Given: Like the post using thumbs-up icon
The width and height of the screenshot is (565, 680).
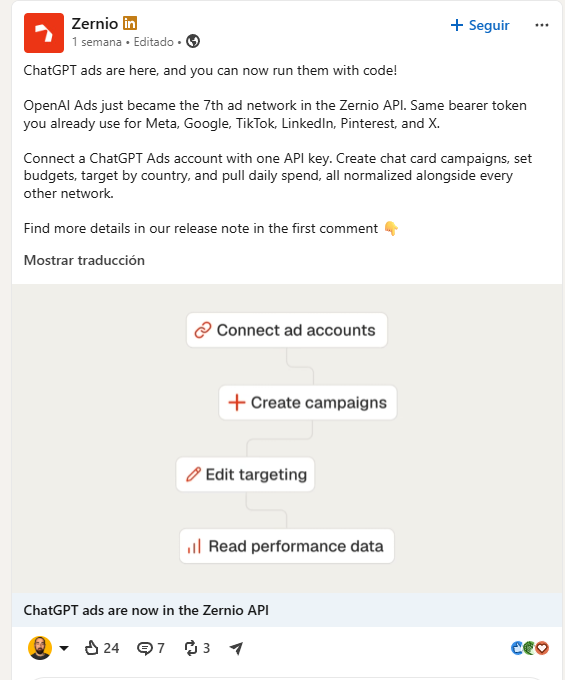Looking at the screenshot, I should point(91,648).
